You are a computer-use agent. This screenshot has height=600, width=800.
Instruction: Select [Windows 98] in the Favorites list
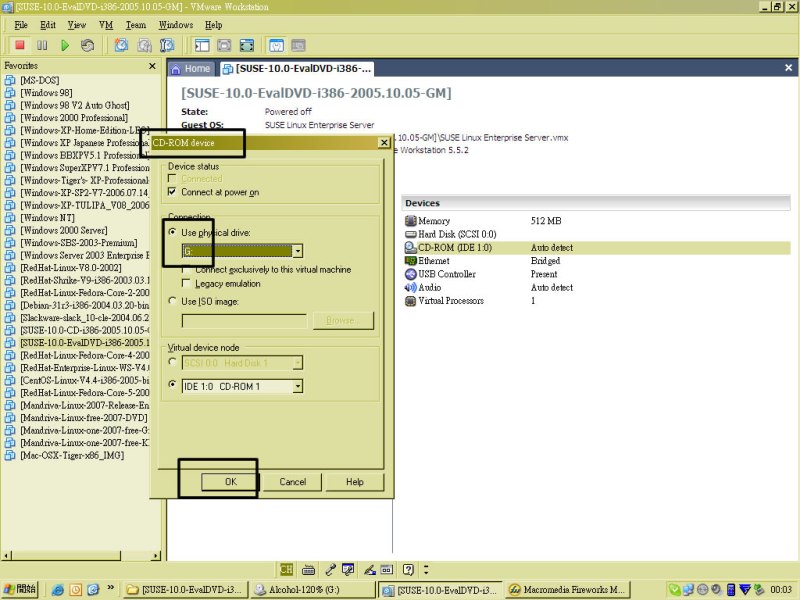point(46,93)
